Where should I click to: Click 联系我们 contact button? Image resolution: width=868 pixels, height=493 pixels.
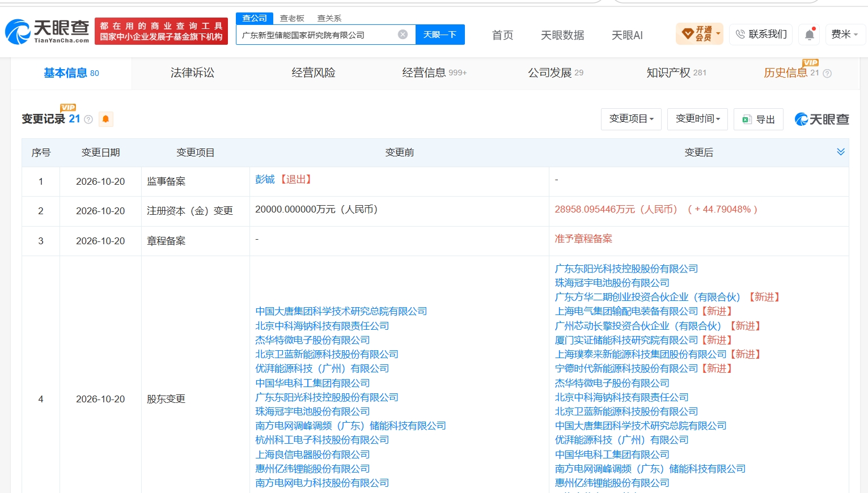(762, 35)
